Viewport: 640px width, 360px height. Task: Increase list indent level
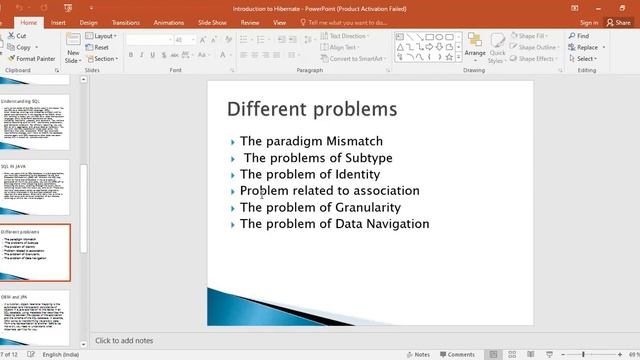[x=293, y=40]
